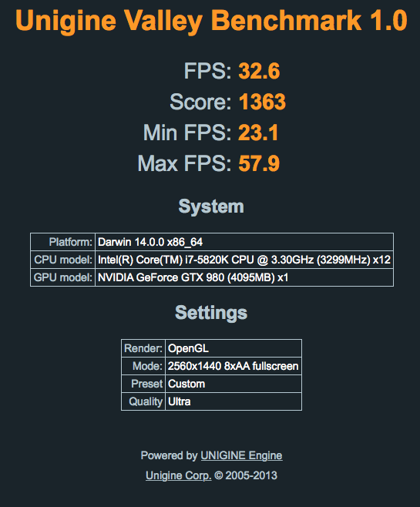The width and height of the screenshot is (420, 507).
Task: Click the FPS value 32.6
Action: (x=259, y=71)
